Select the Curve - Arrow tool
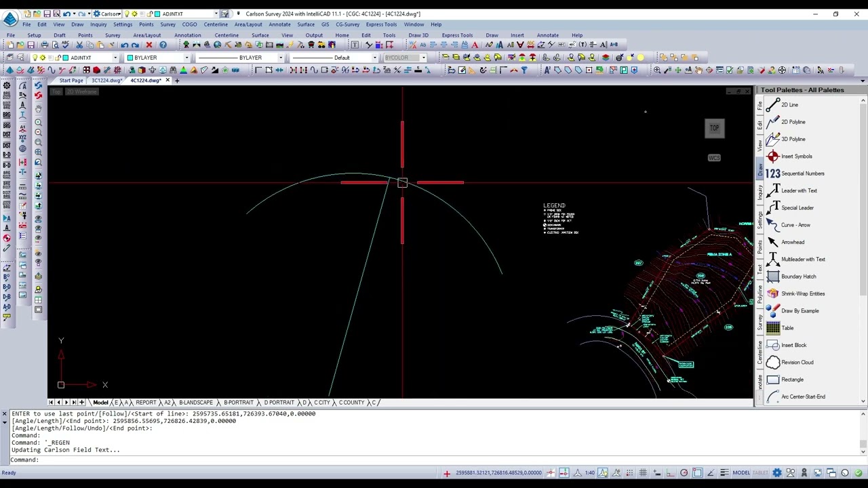The image size is (868, 488). coord(795,225)
